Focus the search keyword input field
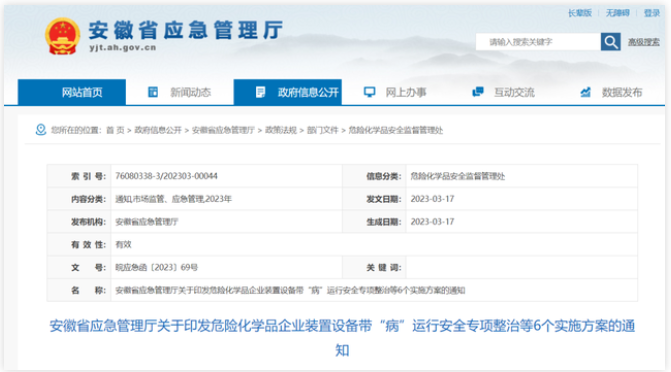671x372 pixels. [x=538, y=42]
